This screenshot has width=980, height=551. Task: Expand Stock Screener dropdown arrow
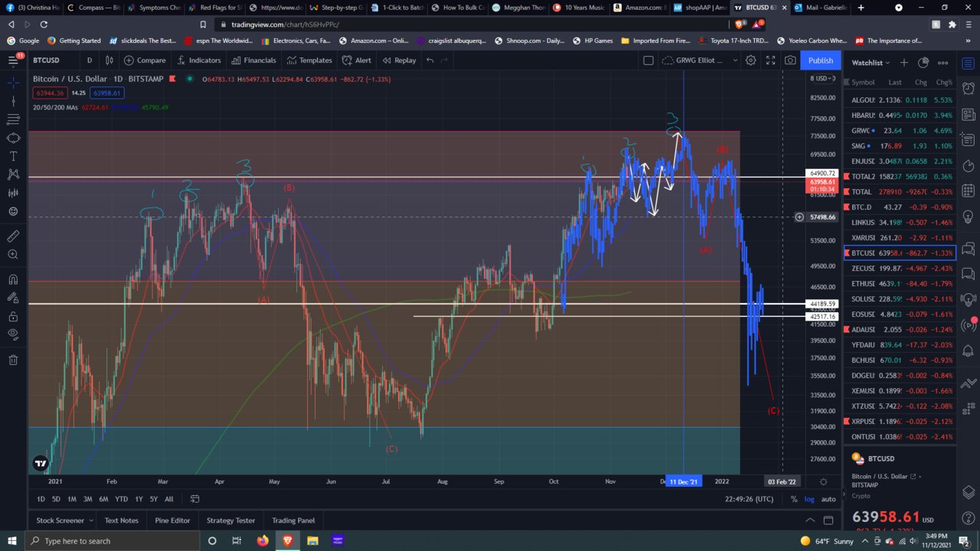[91, 520]
